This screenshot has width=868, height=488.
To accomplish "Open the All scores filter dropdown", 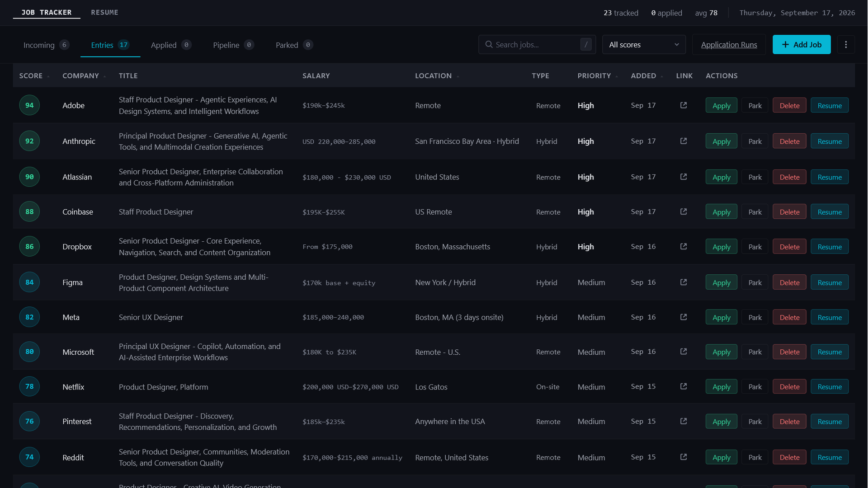I will (x=644, y=44).
